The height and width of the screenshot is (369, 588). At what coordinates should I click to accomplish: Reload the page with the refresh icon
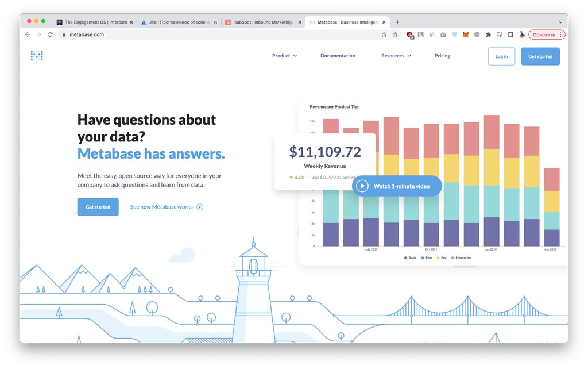[x=50, y=34]
